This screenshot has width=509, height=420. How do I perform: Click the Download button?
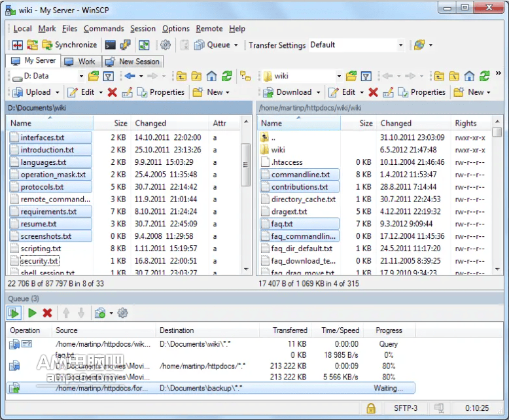coord(288,92)
